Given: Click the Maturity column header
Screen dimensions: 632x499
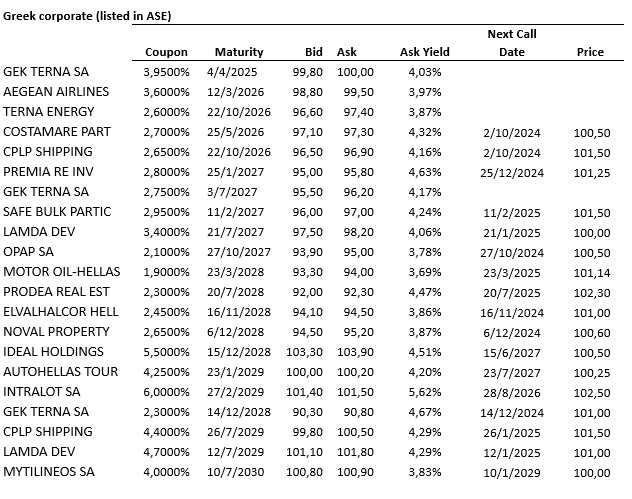Looking at the screenshot, I should 239,52.
